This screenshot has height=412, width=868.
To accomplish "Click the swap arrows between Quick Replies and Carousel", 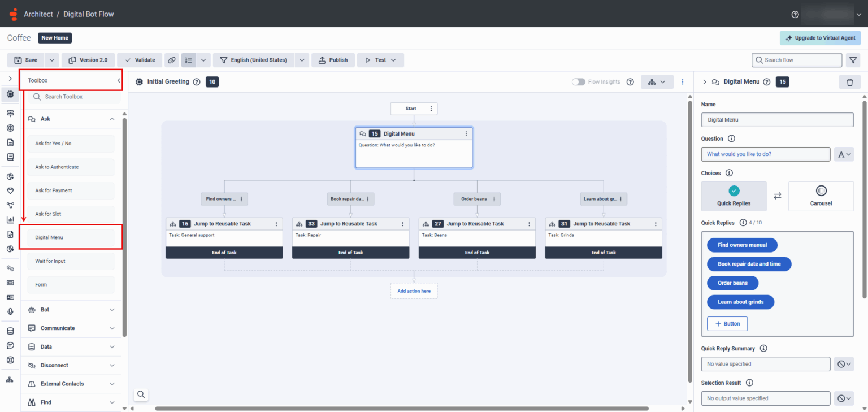I will [x=777, y=196].
